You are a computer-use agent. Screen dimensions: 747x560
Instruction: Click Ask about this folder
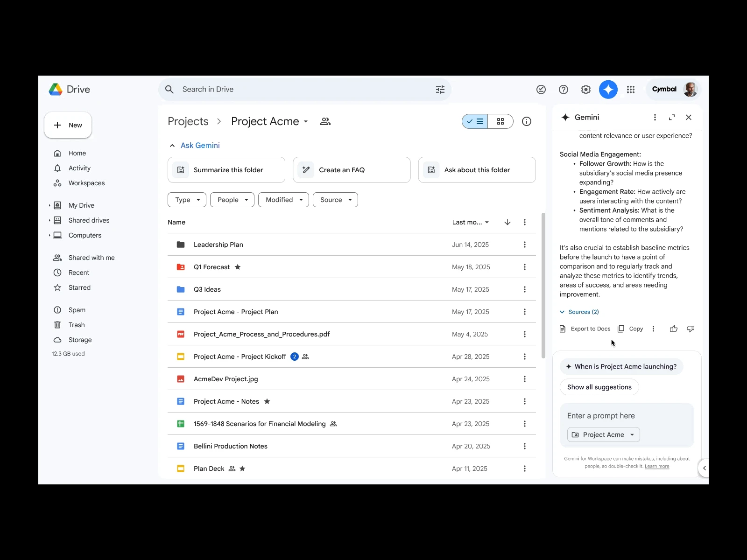[477, 170]
